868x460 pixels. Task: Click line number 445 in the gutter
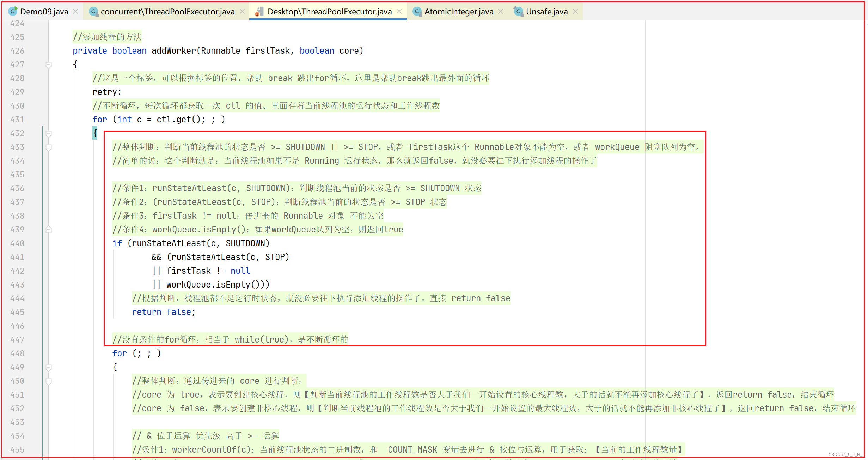[x=17, y=312]
